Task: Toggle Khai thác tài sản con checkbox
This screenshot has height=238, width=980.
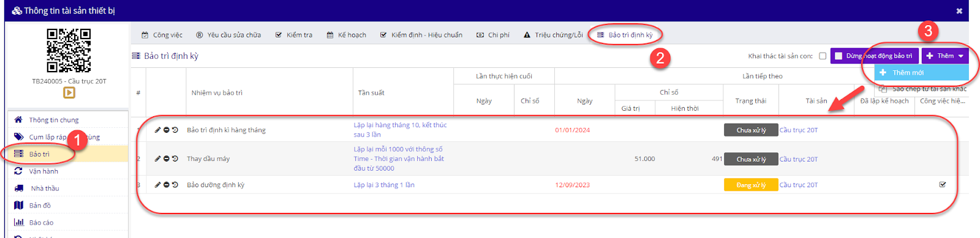Action: 823,56
